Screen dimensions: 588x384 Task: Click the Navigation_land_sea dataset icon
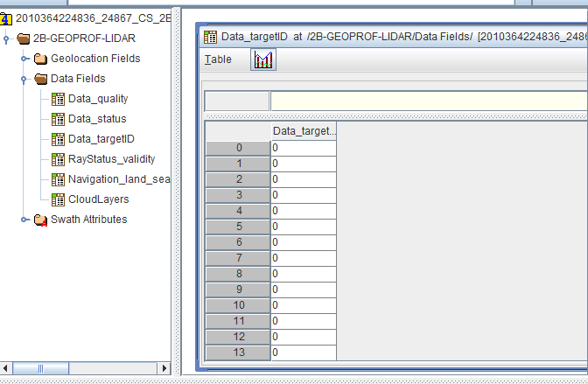pos(58,179)
